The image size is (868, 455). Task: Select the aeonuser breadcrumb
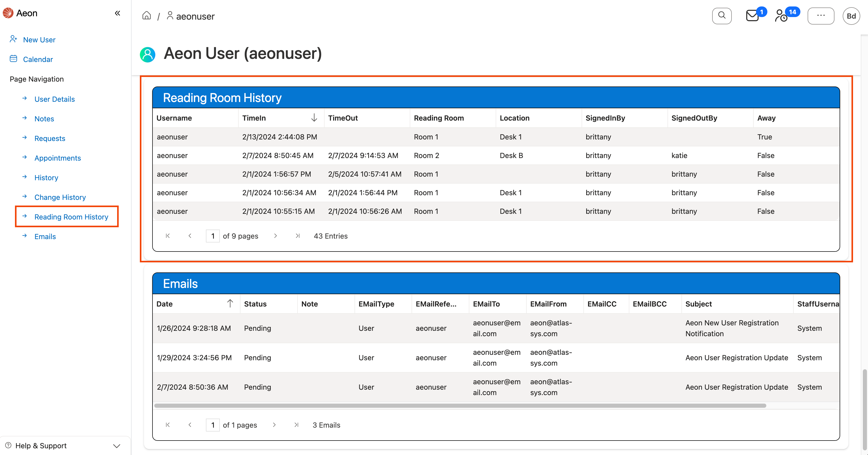[x=195, y=16]
